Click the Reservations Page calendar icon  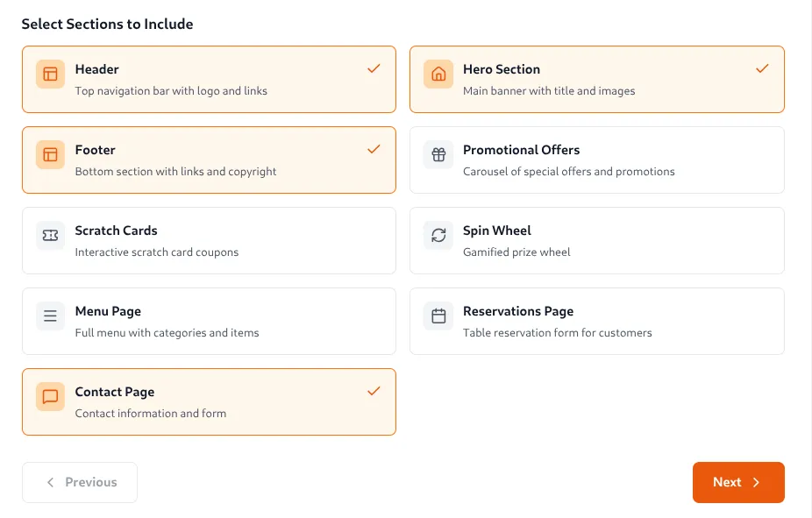(x=438, y=317)
